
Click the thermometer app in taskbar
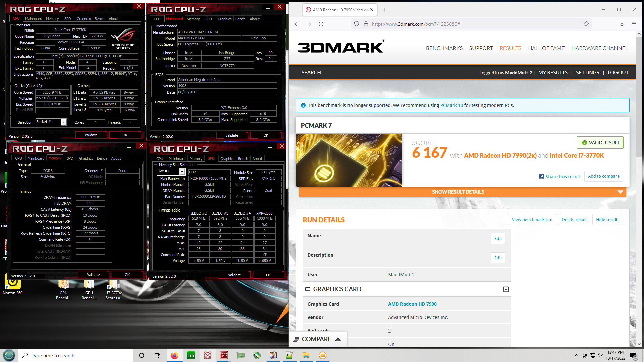[273, 355]
